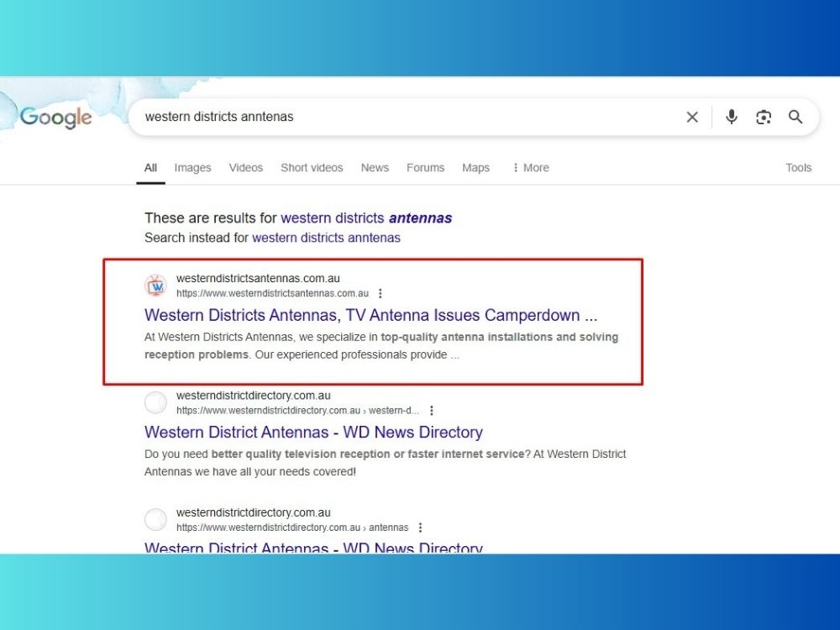Open the Maps tab
This screenshot has height=630, width=840.
pyautogui.click(x=475, y=168)
